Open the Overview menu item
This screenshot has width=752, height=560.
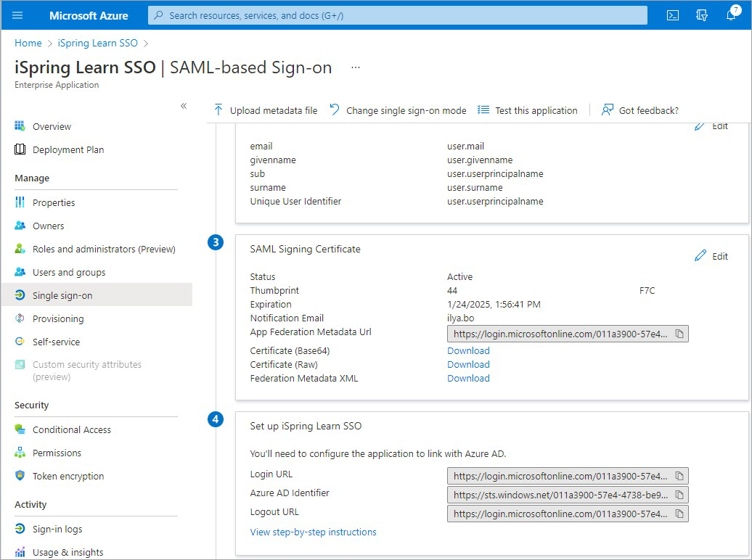[52, 126]
